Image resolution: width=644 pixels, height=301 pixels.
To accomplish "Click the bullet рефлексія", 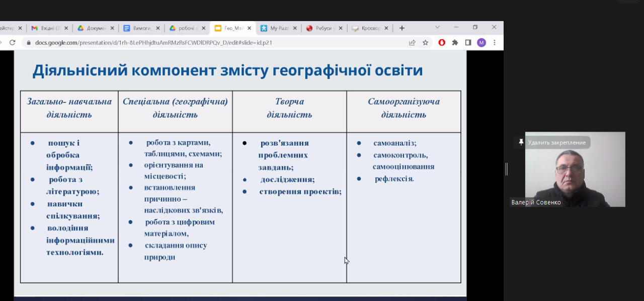I will (x=394, y=178).
